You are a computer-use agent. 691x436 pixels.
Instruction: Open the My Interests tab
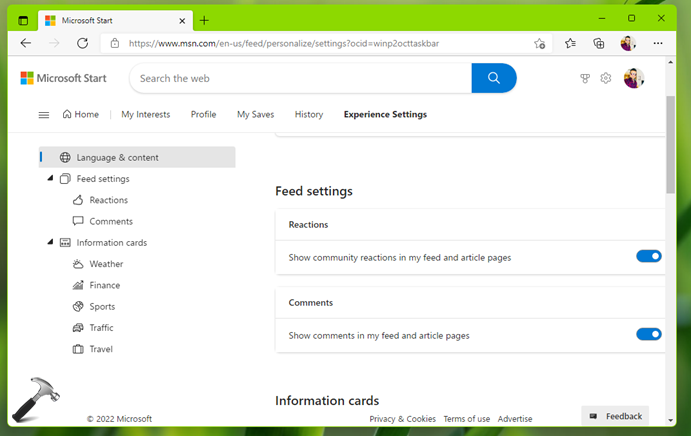[x=145, y=115]
